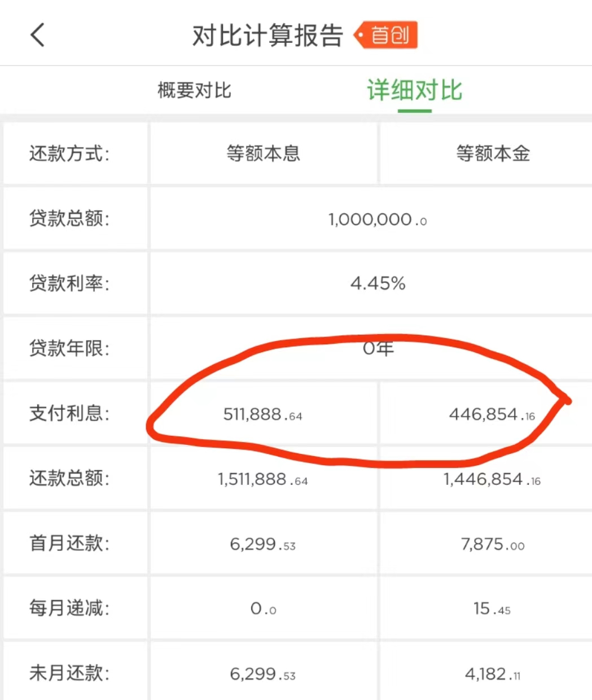This screenshot has width=592, height=700.
Task: Tap the 末月还款: label
Action: click(69, 673)
